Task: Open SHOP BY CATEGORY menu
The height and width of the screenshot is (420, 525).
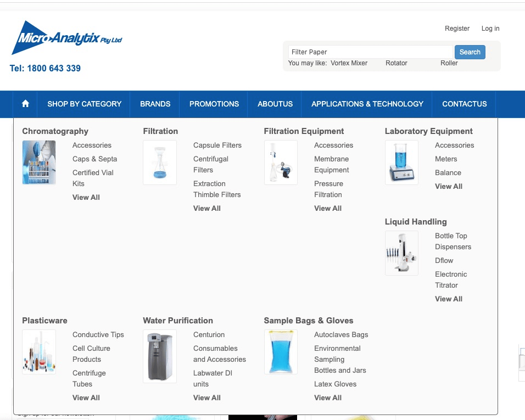Action: coord(85,104)
